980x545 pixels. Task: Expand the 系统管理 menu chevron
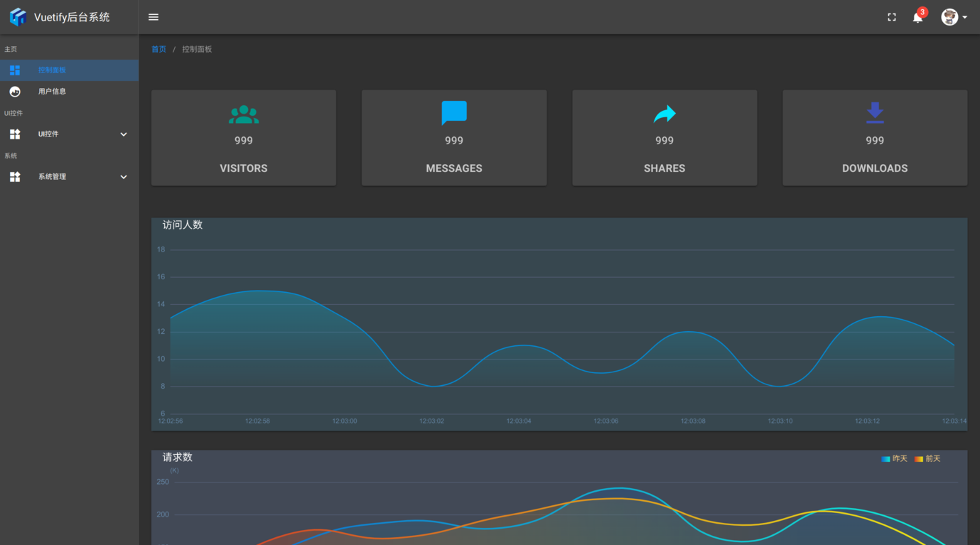[124, 177]
